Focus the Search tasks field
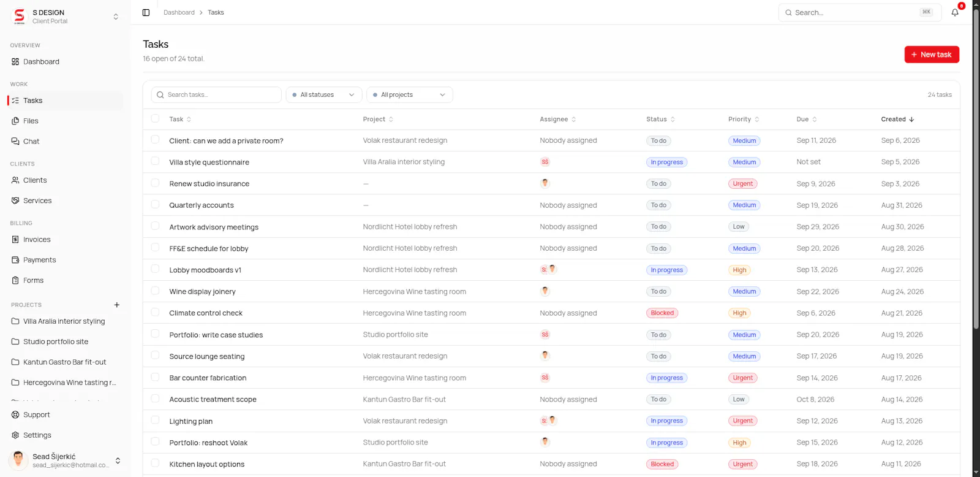 coord(216,95)
